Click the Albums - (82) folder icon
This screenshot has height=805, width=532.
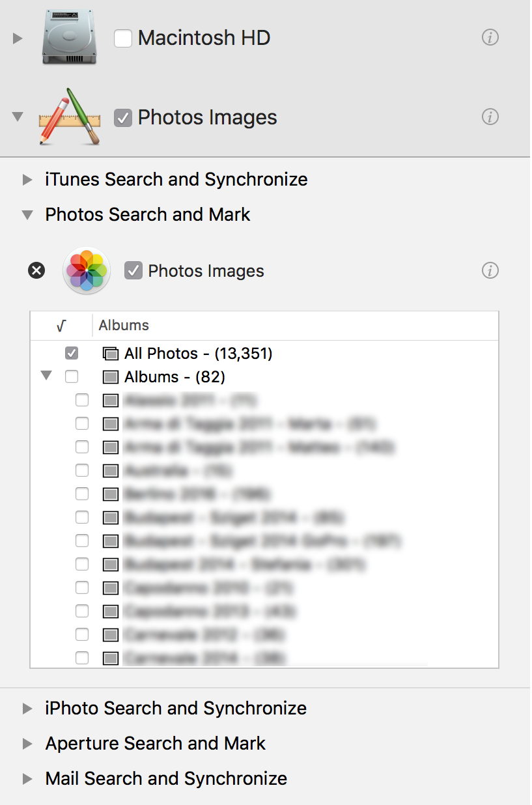tap(111, 377)
